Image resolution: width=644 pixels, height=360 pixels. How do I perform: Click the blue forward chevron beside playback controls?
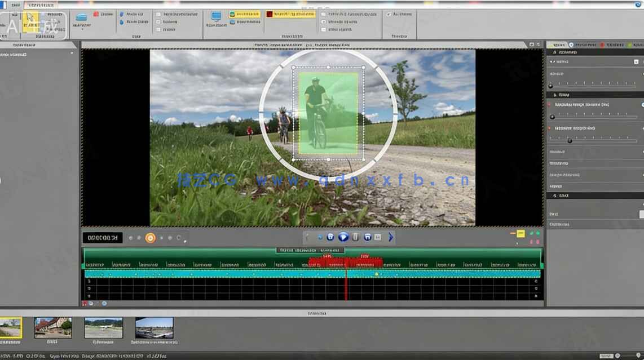click(390, 237)
